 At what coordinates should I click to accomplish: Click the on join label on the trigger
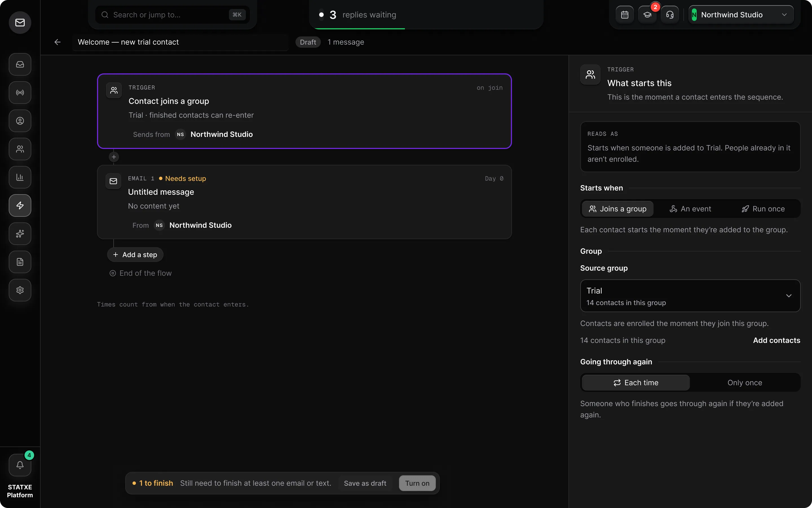(489, 88)
